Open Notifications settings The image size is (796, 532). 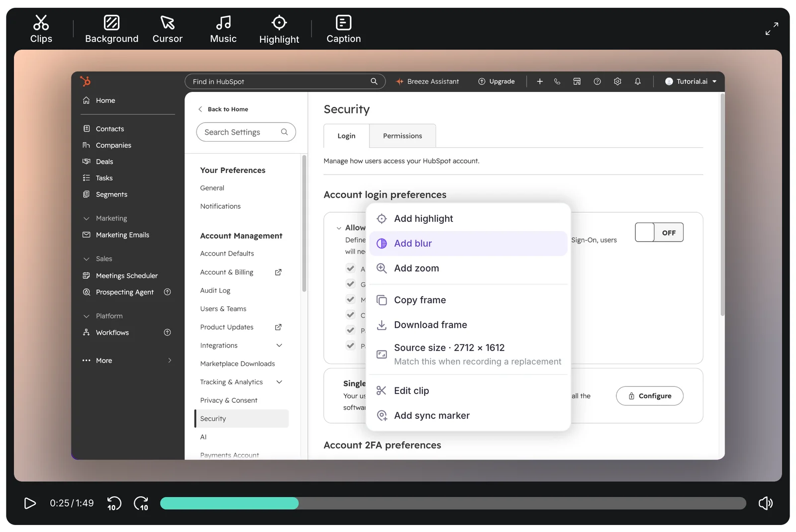pos(220,206)
